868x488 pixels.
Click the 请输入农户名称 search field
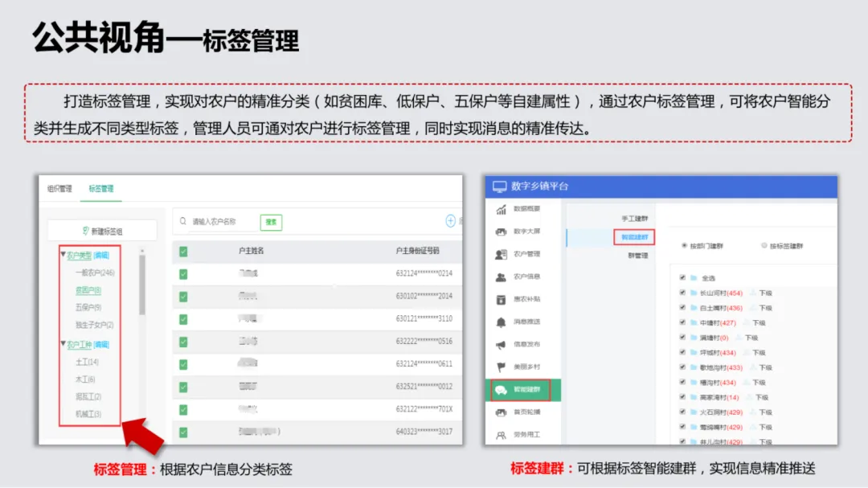click(x=222, y=222)
